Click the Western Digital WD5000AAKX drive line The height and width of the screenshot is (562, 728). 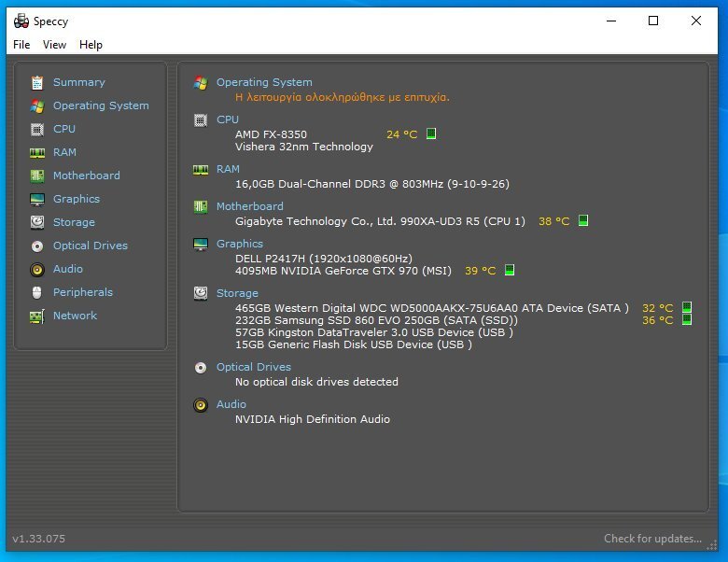432,308
